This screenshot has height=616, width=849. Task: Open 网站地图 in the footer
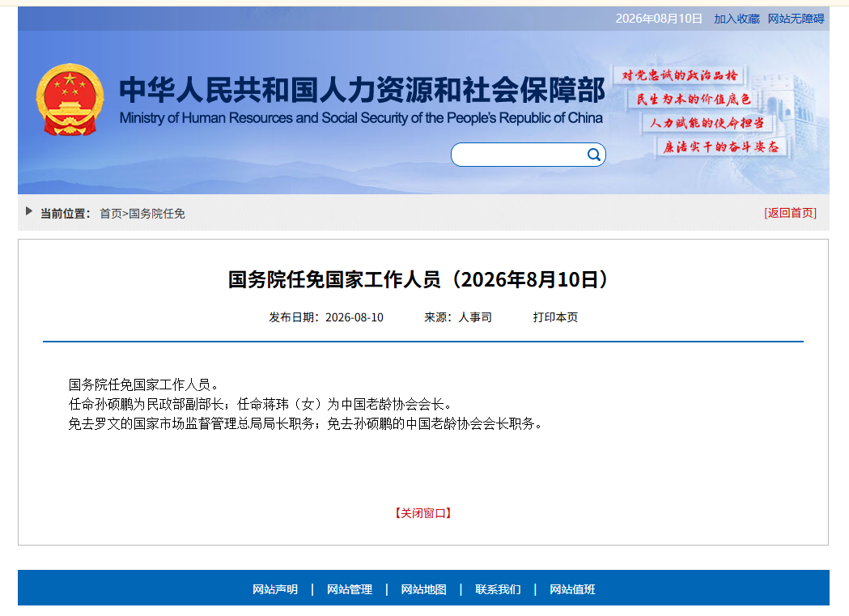[423, 589]
